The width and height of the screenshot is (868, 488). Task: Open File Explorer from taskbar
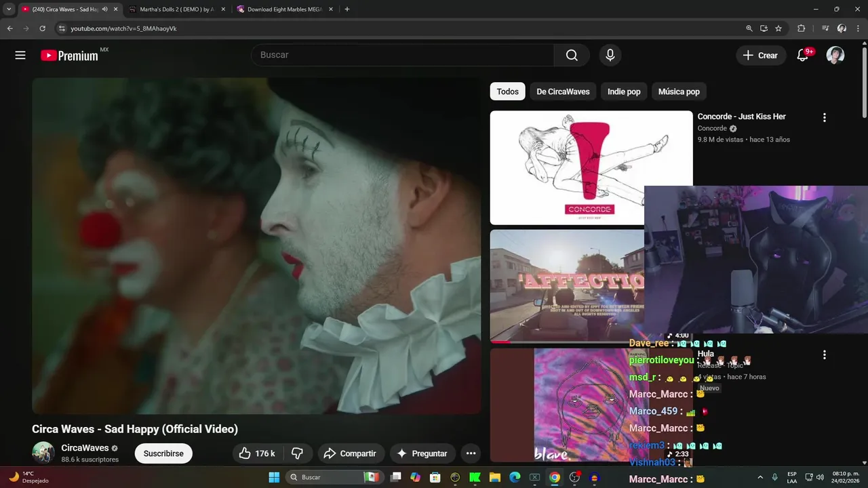click(x=495, y=477)
